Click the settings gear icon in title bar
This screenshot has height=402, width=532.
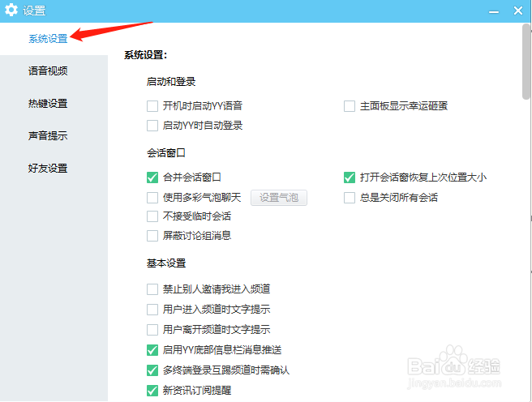click(x=11, y=10)
